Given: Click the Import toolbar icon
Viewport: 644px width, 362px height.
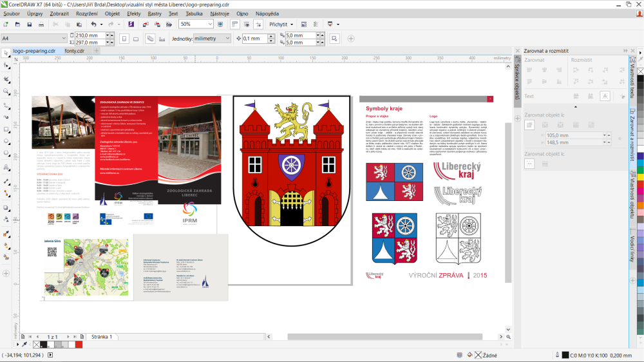Looking at the screenshot, I should click(x=146, y=24).
